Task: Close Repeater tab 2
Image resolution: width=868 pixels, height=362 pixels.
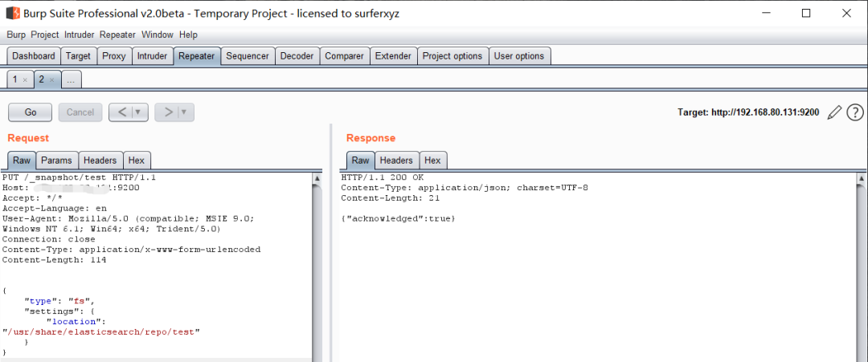Action: coord(52,80)
